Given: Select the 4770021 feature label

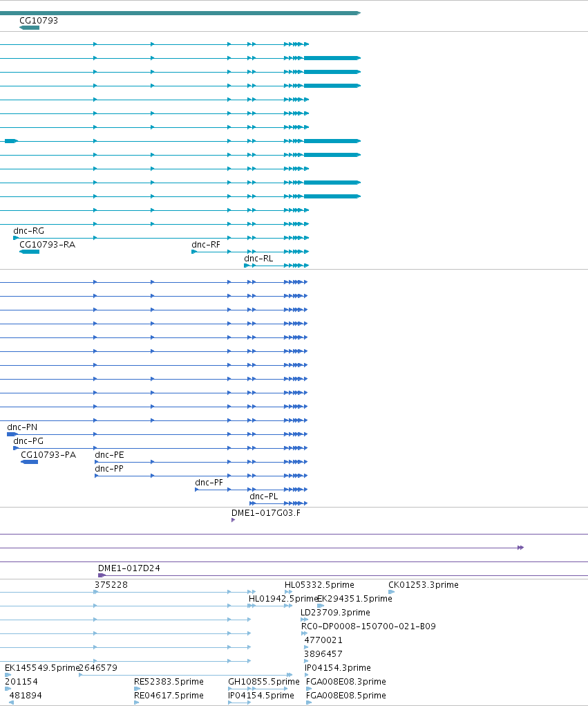Looking at the screenshot, I should [x=323, y=641].
